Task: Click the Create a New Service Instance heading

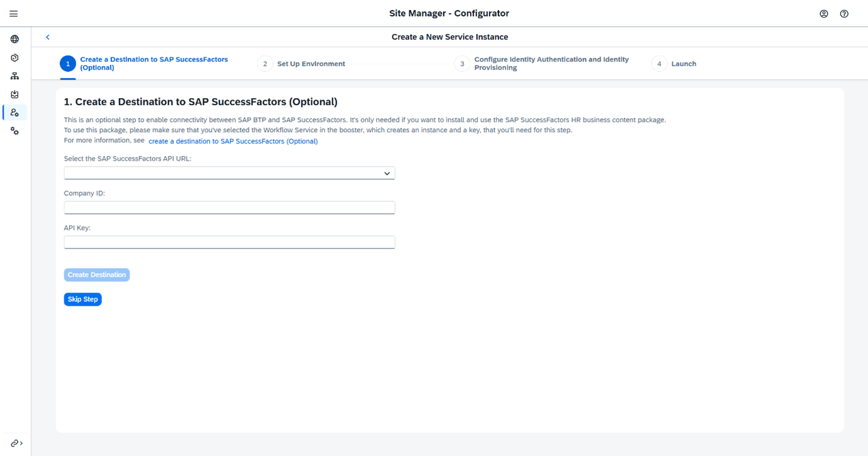Action: pyautogui.click(x=449, y=37)
